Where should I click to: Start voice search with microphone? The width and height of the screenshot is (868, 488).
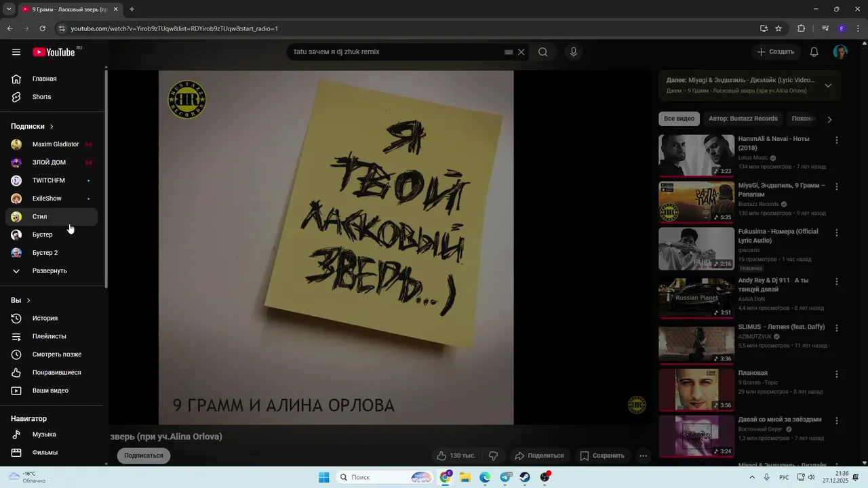tap(574, 52)
